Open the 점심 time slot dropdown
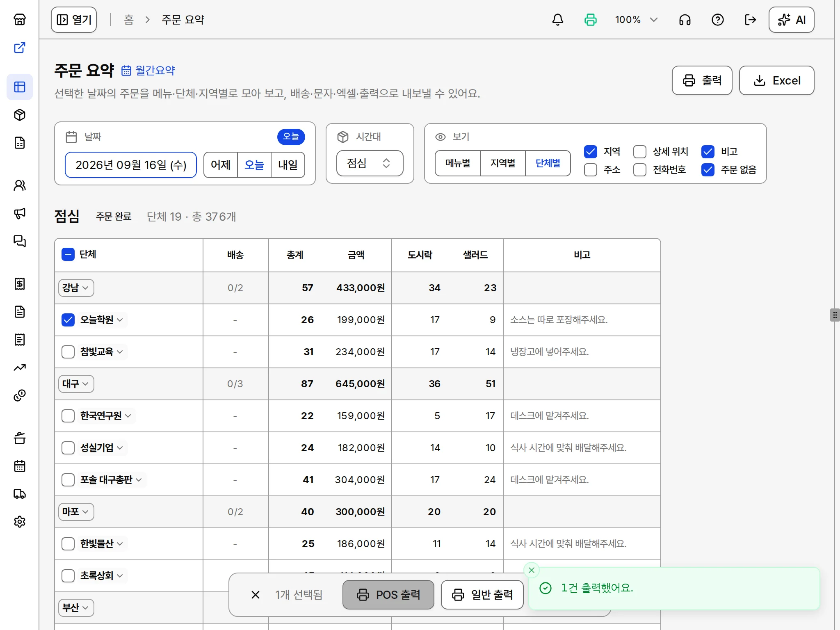The height and width of the screenshot is (630, 840). click(x=370, y=163)
